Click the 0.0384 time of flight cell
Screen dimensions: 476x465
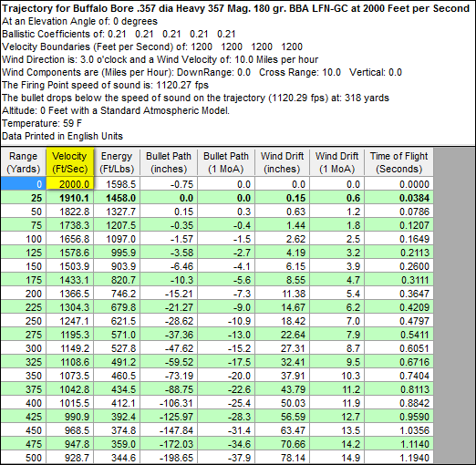tap(398, 198)
